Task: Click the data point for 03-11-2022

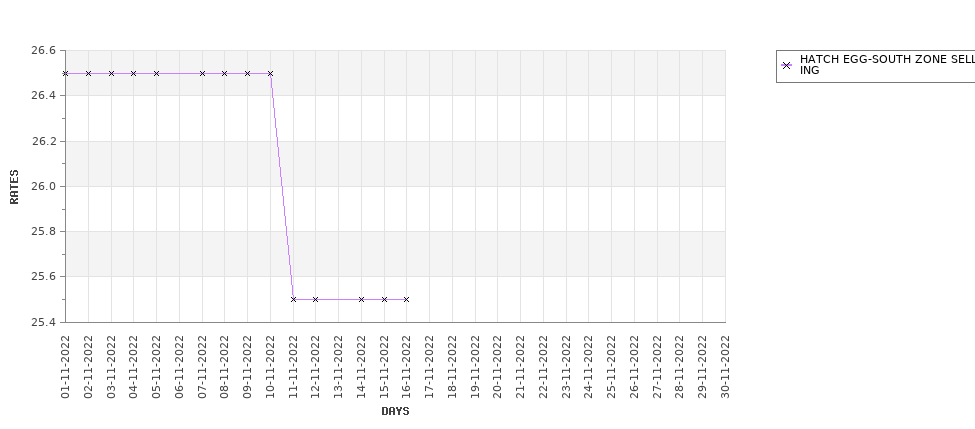Action: pos(111,73)
